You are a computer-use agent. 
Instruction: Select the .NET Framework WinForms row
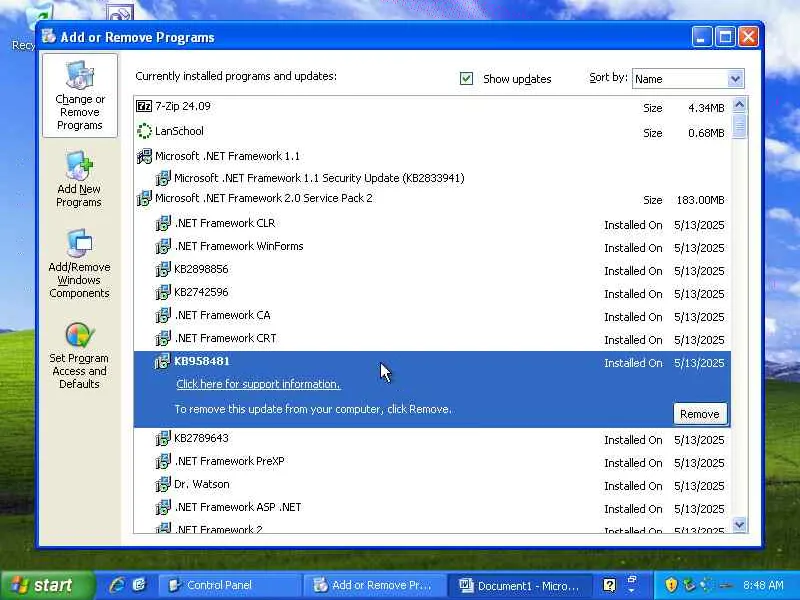pos(432,246)
